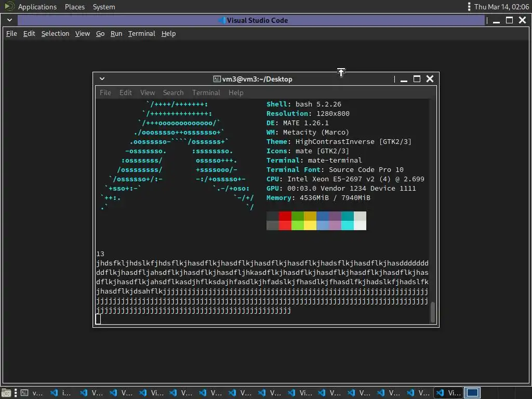Click the 'Shell: bash 5.2.26' line
532x399 pixels.
tap(303, 104)
